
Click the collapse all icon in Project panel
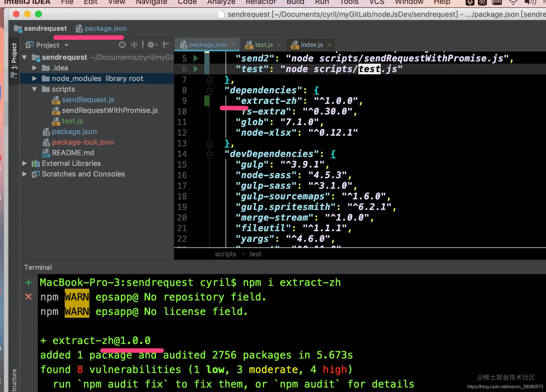[134, 45]
